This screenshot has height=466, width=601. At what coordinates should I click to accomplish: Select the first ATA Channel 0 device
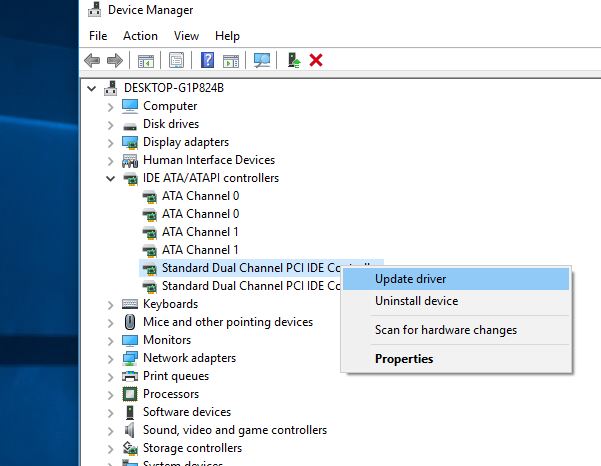(x=200, y=196)
